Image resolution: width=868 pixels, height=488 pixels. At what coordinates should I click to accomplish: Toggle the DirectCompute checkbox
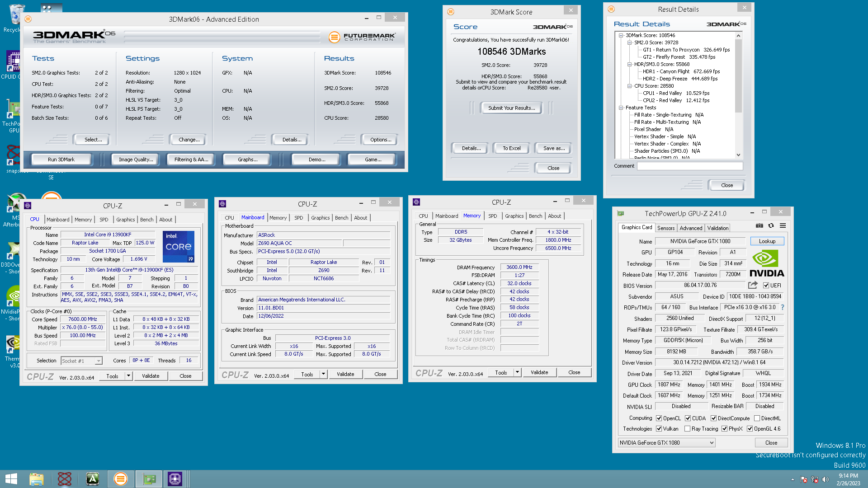click(713, 418)
